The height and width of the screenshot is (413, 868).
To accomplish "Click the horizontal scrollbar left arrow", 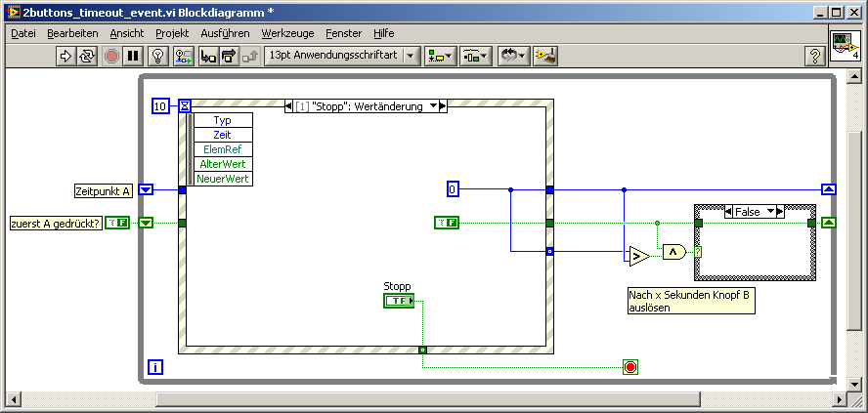I will point(13,399).
